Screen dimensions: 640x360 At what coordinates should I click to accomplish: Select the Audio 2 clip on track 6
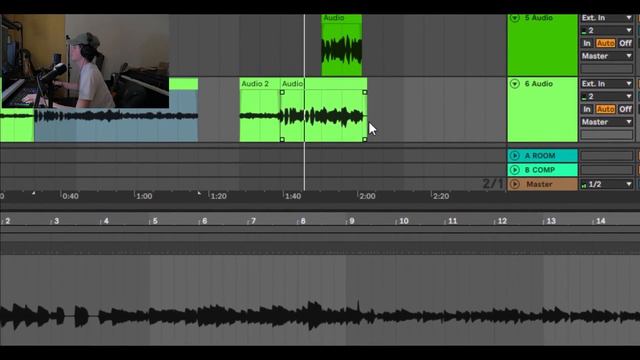(260, 110)
